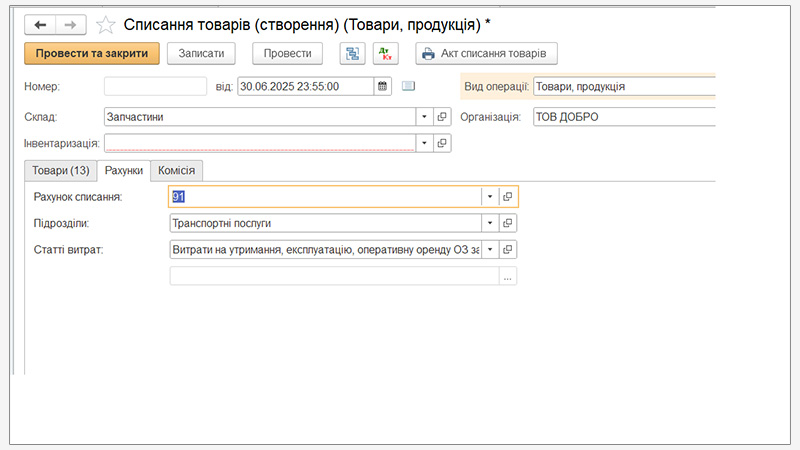Expand the Рахунок списання dropdown
Viewport: 800px width, 450px height.
(489, 197)
